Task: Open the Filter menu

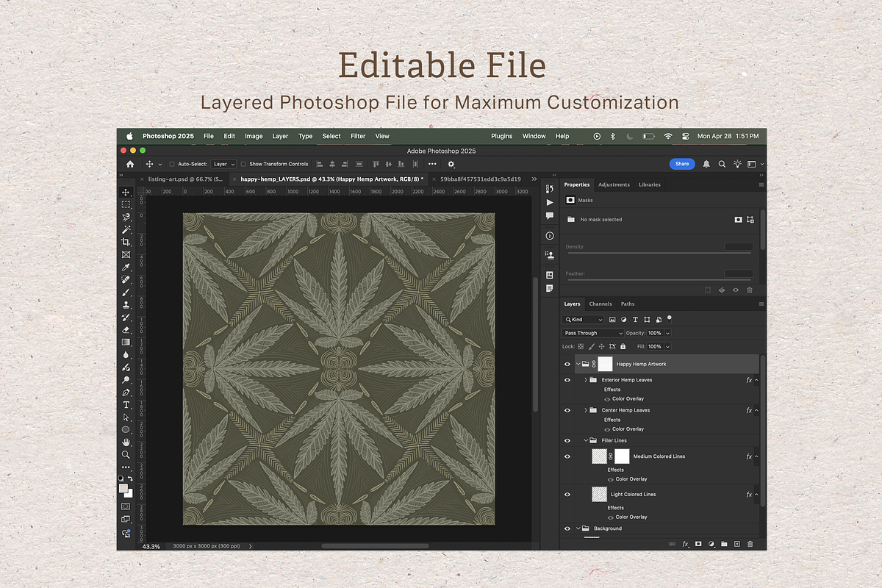Action: [358, 136]
